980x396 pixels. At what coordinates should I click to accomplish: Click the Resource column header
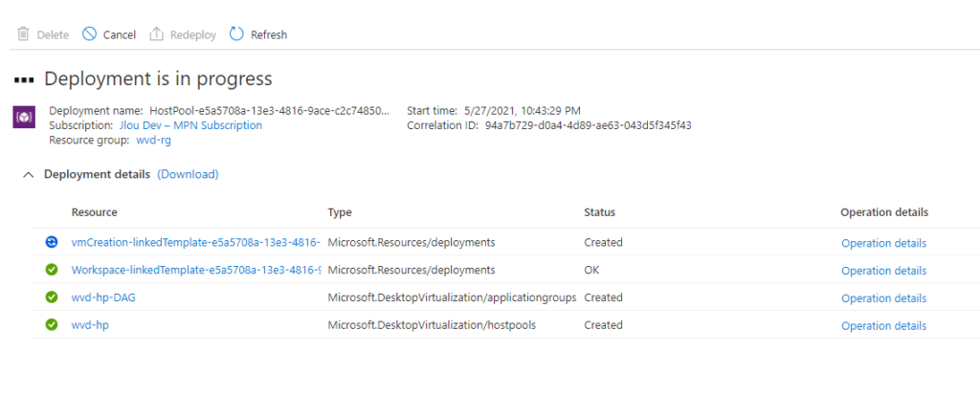tap(95, 212)
